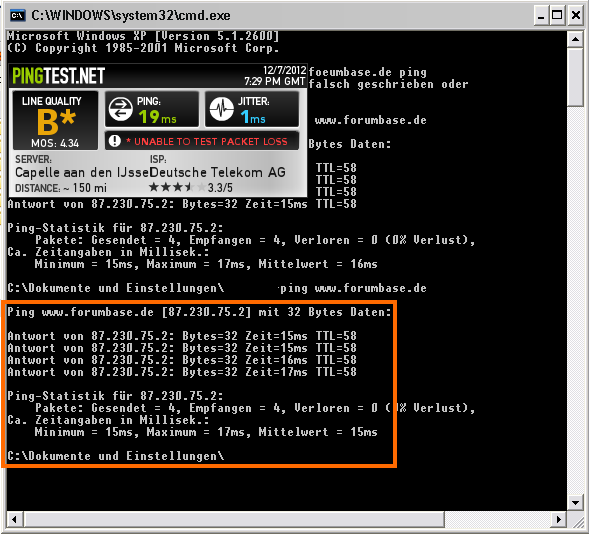Click the Microsoft Windows XP version line
Image resolution: width=589 pixels, height=534 pixels.
click(143, 36)
